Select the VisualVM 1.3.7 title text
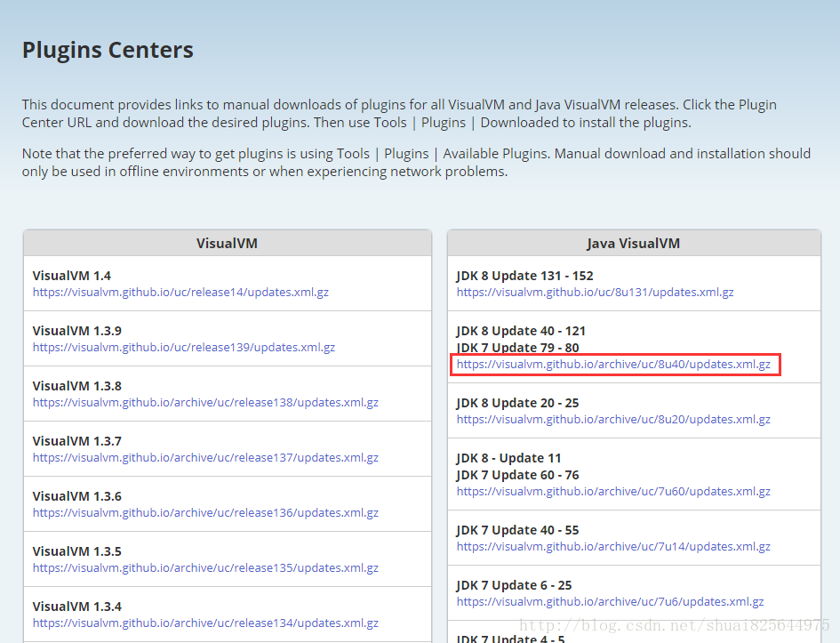The width and height of the screenshot is (840, 643). point(77,441)
